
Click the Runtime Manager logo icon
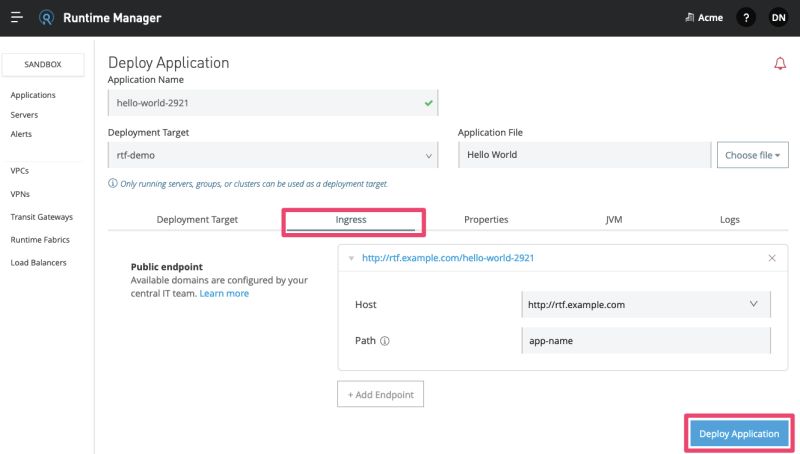(x=46, y=18)
